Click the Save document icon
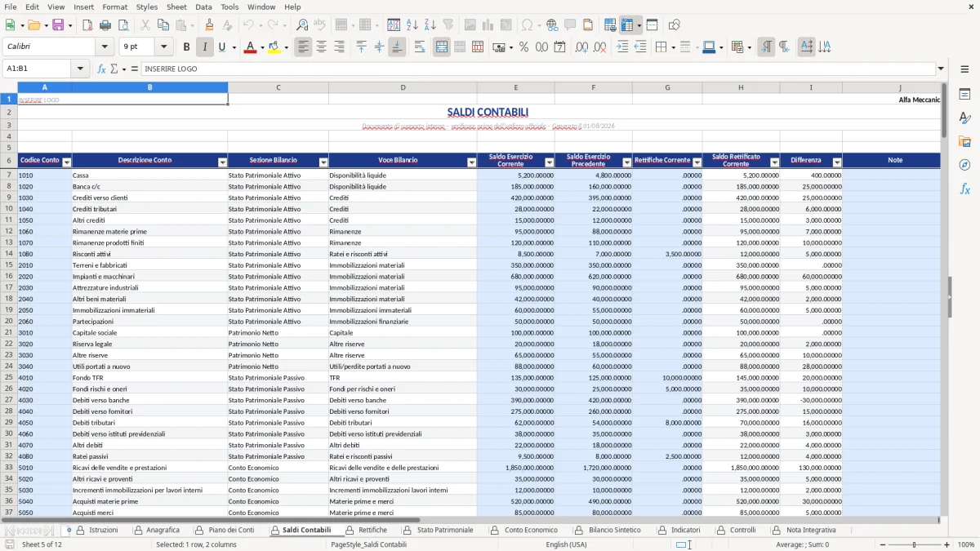 [x=57, y=25]
